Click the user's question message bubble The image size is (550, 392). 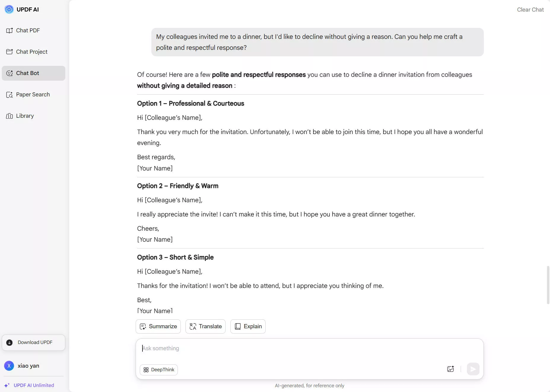(317, 42)
